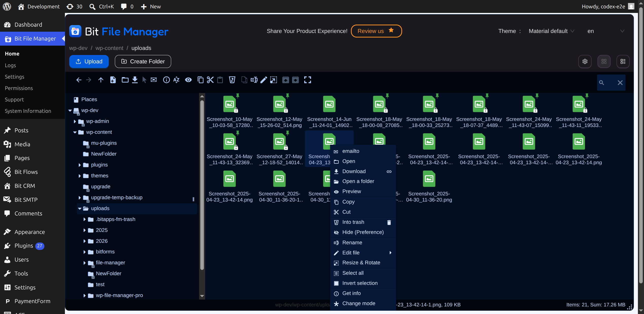Open updates counter showing 30
Screen dimensions: 644x314
pyautogui.click(x=74, y=7)
